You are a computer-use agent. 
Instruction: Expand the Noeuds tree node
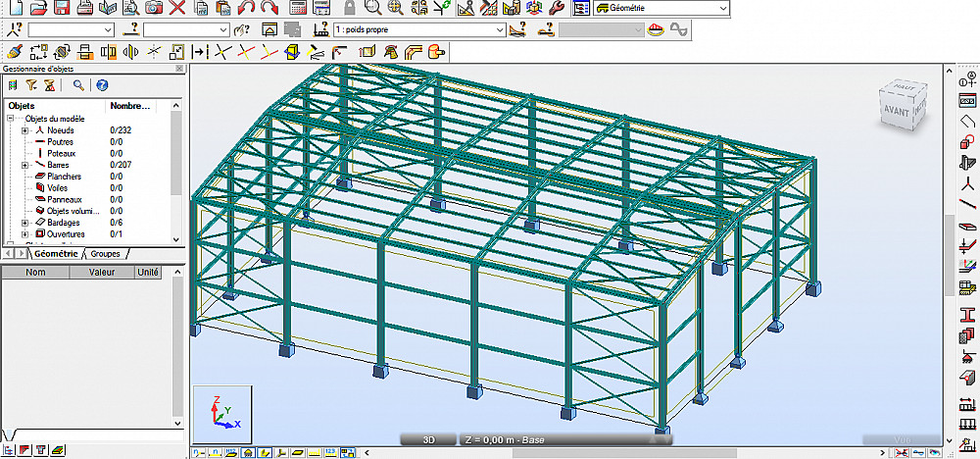(25, 130)
